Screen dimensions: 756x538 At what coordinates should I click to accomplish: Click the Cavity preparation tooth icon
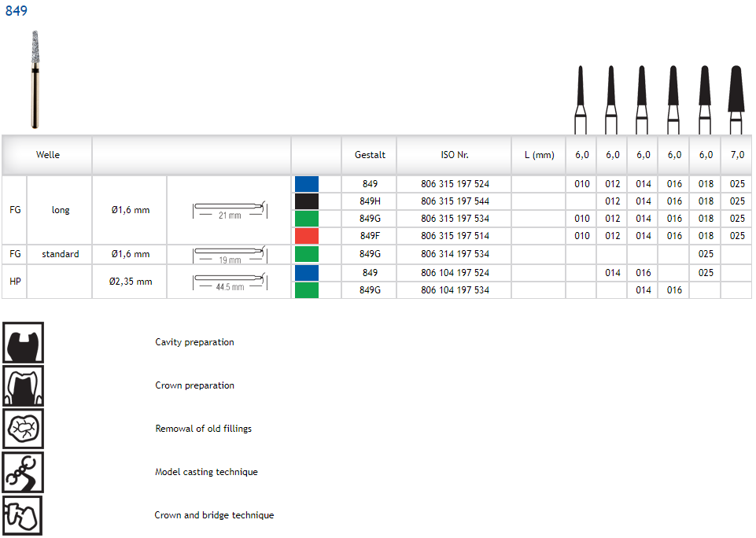tap(23, 342)
